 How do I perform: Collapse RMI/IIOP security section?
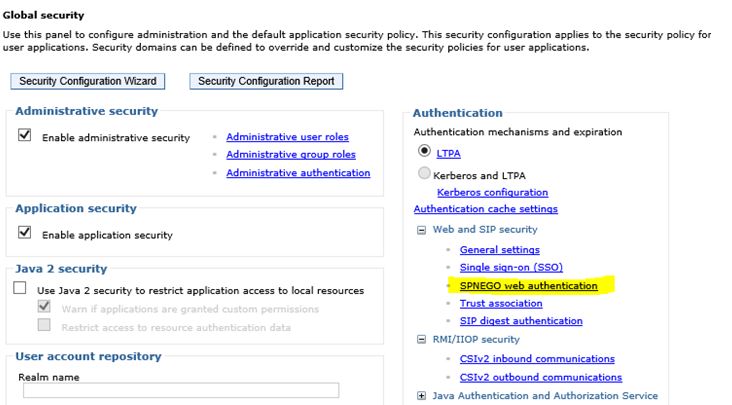click(422, 339)
